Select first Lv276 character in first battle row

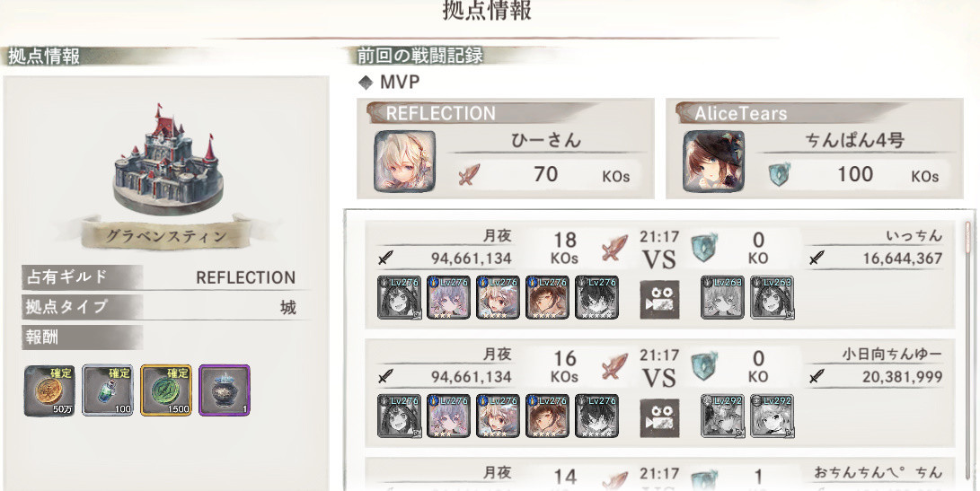pyautogui.click(x=400, y=297)
